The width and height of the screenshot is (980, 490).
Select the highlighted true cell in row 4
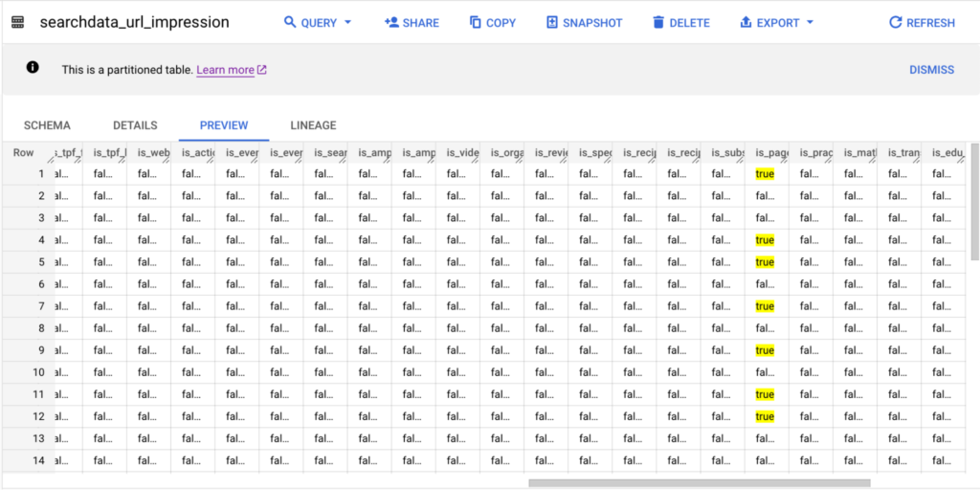[765, 240]
